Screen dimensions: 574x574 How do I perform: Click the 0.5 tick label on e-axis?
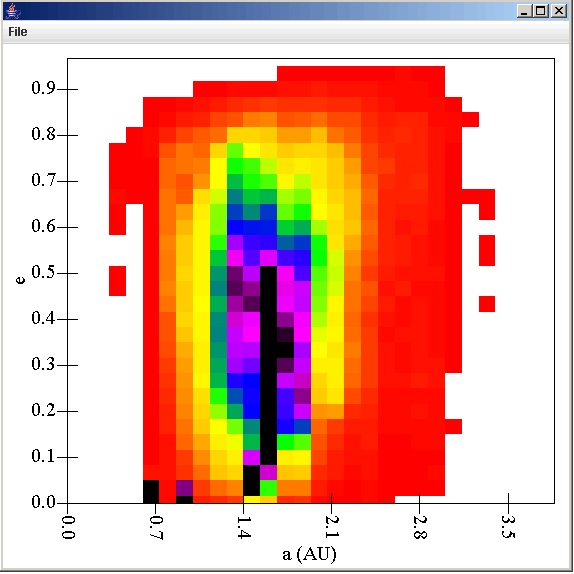(x=43, y=272)
